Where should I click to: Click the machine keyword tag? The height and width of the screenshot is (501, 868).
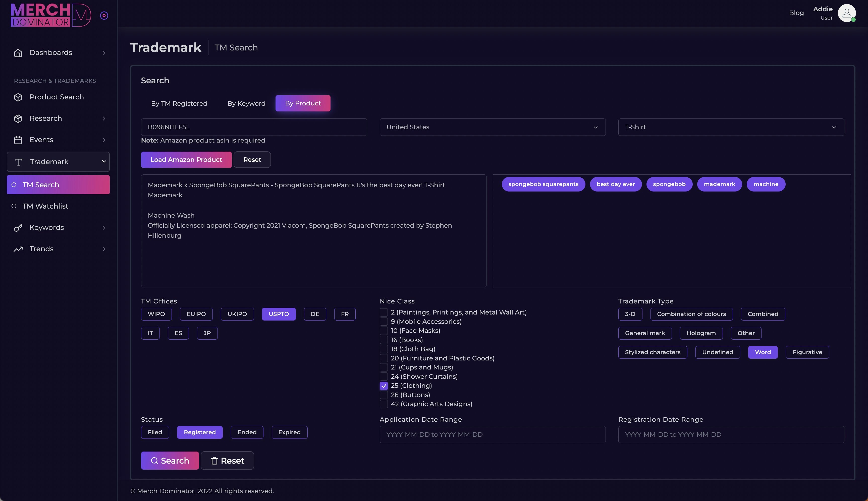[766, 184]
